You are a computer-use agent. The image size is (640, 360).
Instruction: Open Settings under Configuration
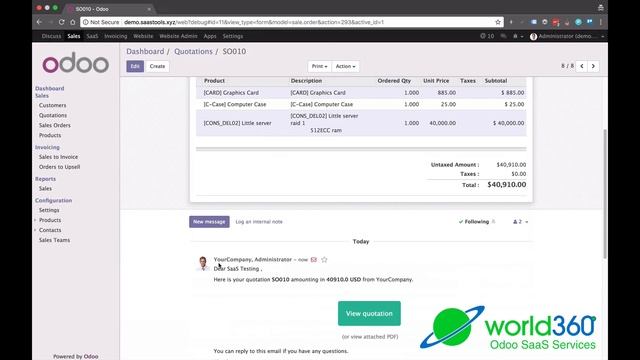pos(49,210)
